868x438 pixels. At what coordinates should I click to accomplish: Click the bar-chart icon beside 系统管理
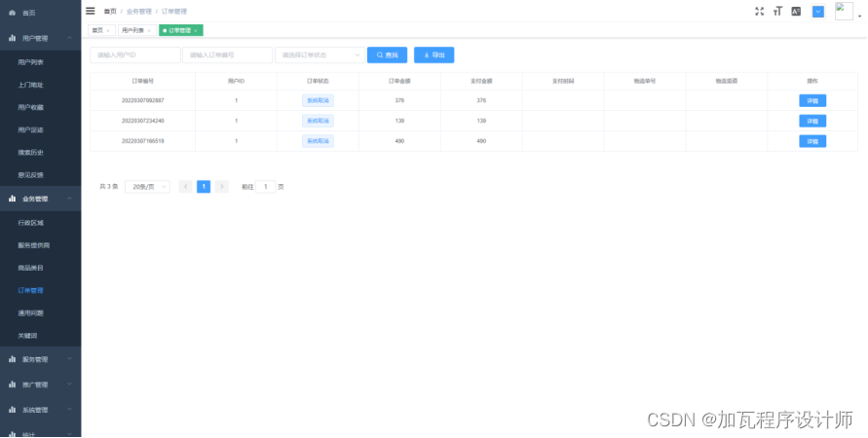point(13,410)
